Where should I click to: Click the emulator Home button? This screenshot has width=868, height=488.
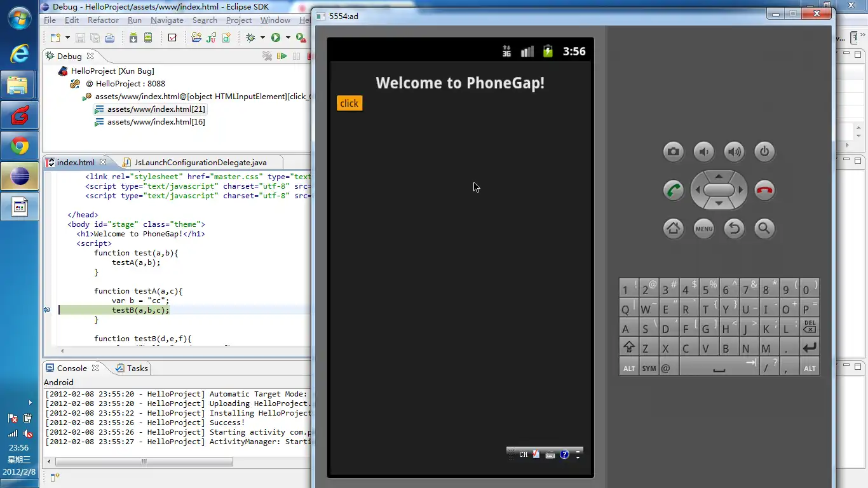(674, 228)
